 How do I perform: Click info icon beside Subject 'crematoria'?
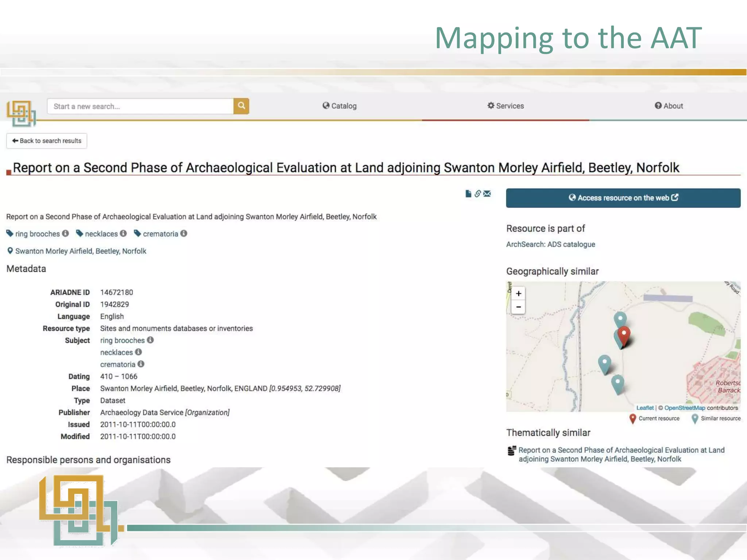[x=141, y=364]
